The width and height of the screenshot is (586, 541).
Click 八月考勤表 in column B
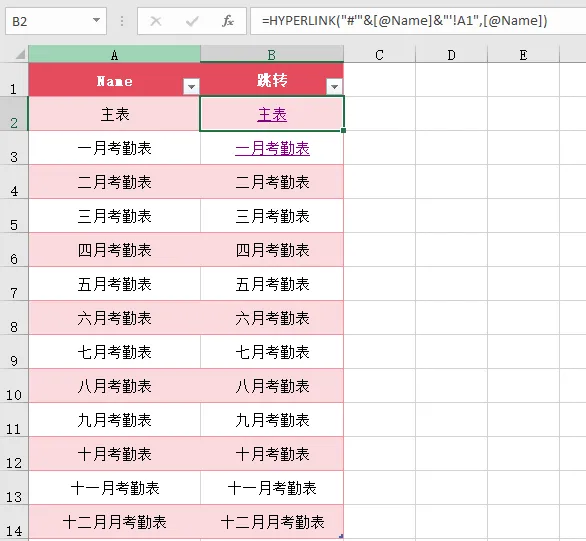pyautogui.click(x=272, y=386)
